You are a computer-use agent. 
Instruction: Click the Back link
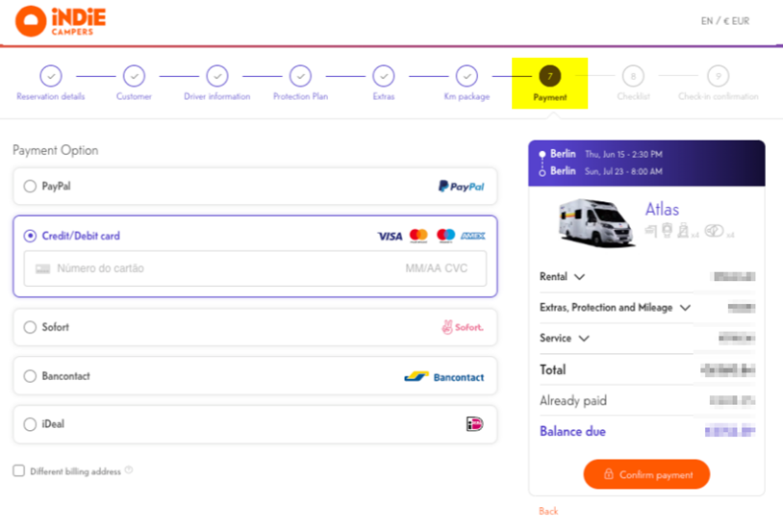tap(548, 511)
